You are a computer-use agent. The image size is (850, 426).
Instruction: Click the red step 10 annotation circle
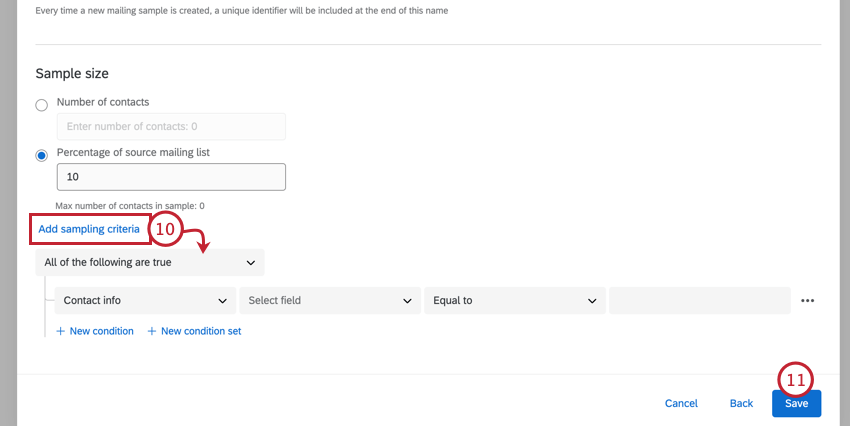165,229
